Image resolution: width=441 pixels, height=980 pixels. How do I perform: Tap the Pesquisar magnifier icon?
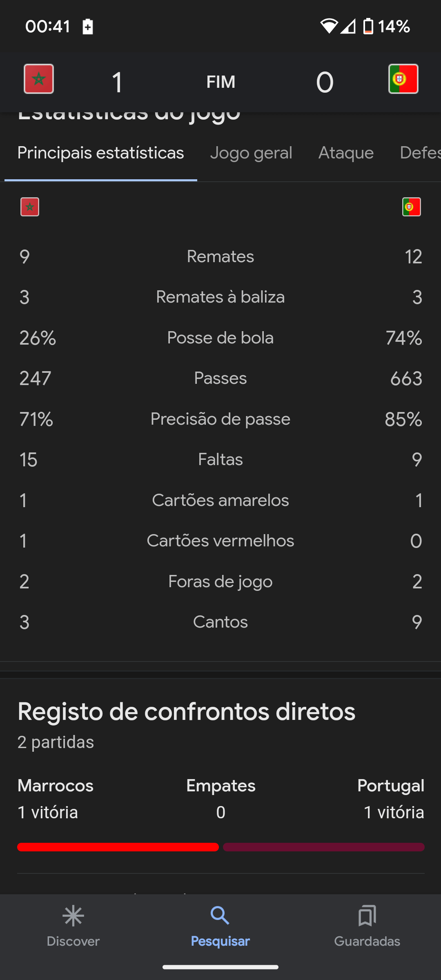[220, 915]
